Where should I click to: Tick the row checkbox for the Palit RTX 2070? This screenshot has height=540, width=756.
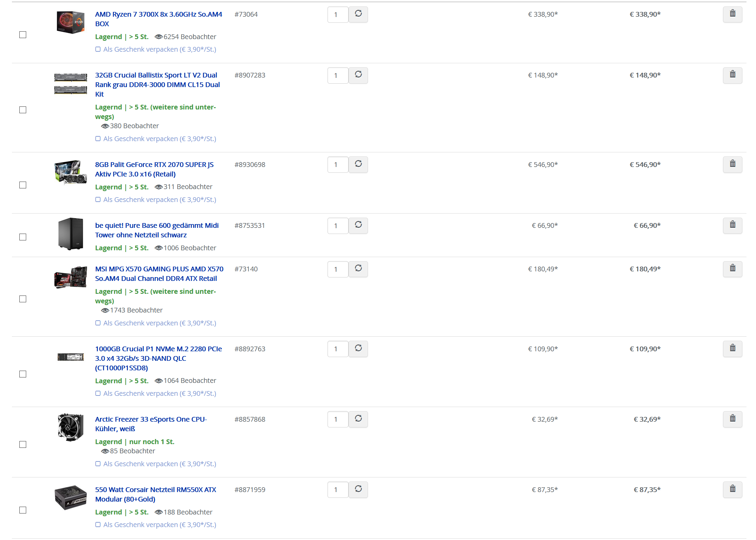(x=23, y=185)
